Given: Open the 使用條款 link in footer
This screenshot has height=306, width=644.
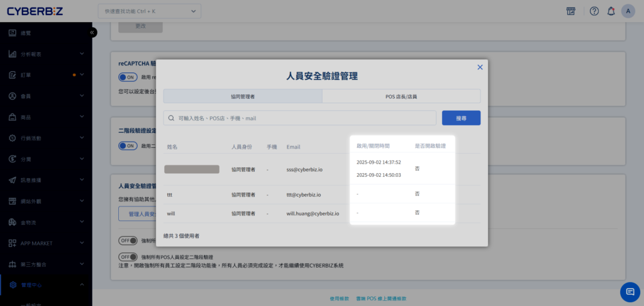Looking at the screenshot, I should click(x=338, y=298).
